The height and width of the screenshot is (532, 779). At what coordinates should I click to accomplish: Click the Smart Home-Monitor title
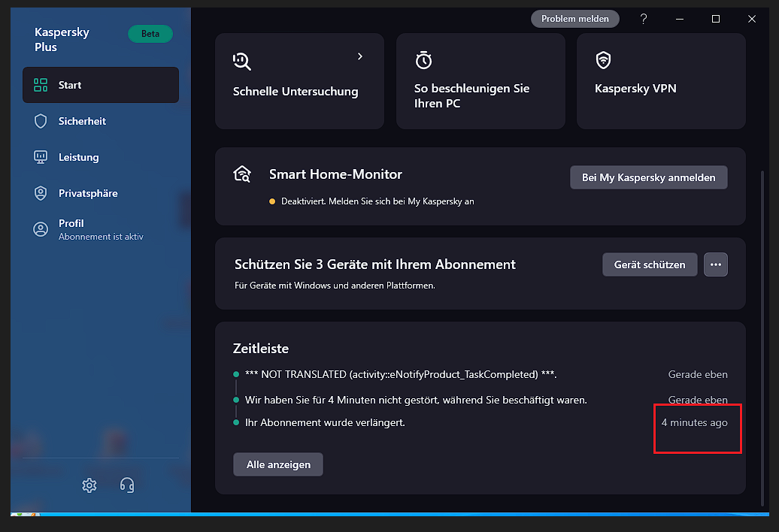[x=335, y=174]
